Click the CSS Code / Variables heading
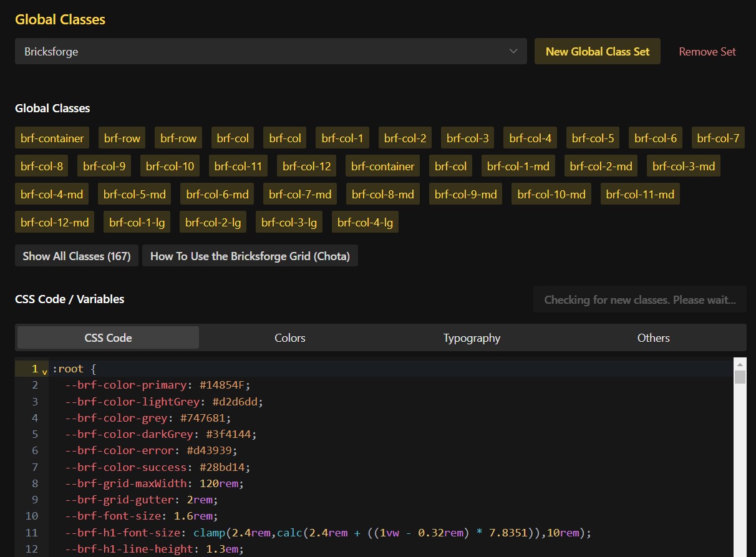Screen dimensions: 756x557 70,299
